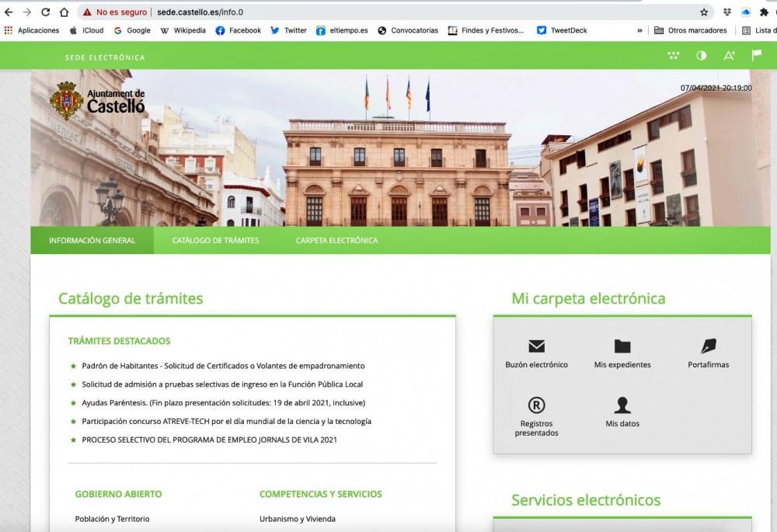777x532 pixels.
Task: Click the Portafirmas pen icon
Action: pos(708,346)
